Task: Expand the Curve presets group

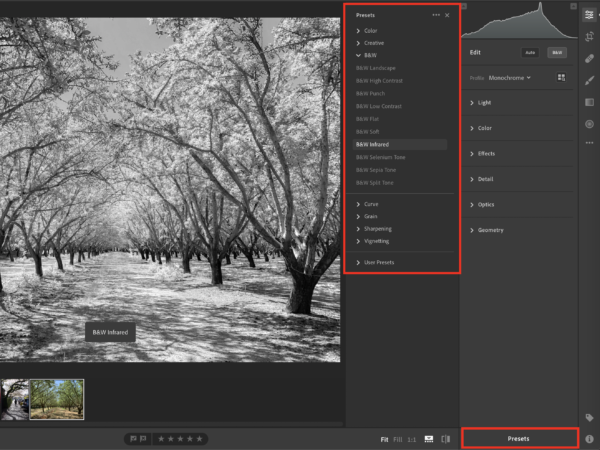Action: [x=367, y=204]
